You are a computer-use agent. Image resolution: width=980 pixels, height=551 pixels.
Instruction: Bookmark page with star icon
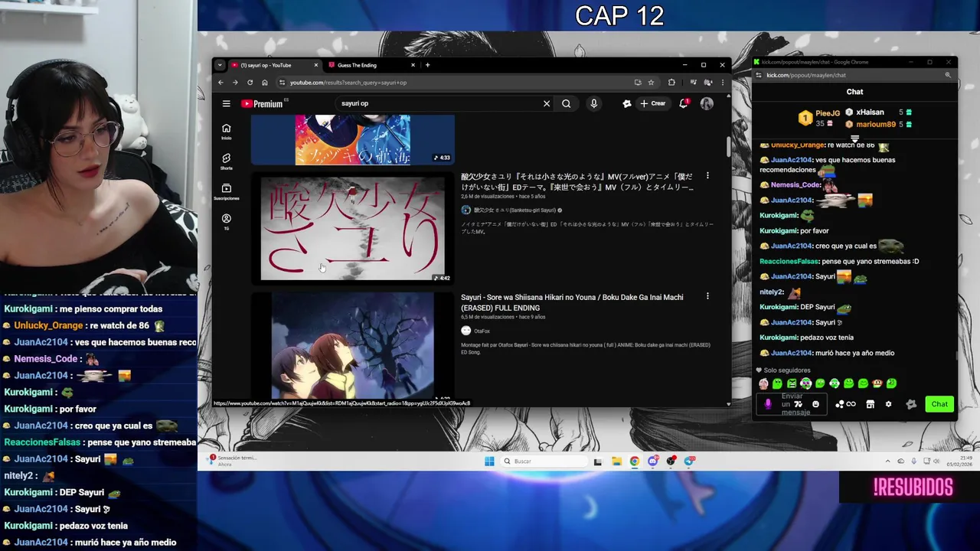tap(651, 83)
